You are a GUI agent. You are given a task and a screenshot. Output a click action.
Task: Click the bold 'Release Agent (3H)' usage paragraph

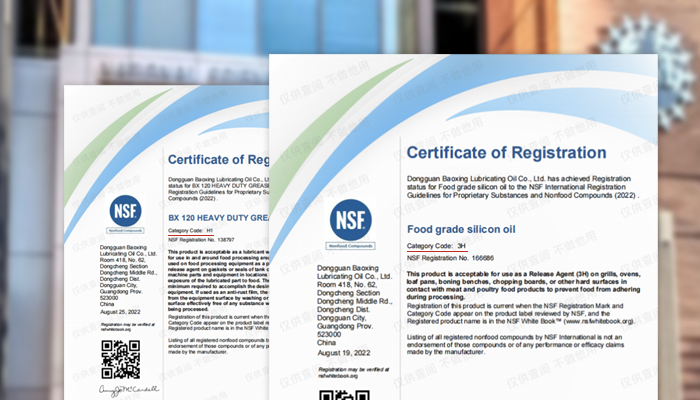pyautogui.click(x=523, y=285)
